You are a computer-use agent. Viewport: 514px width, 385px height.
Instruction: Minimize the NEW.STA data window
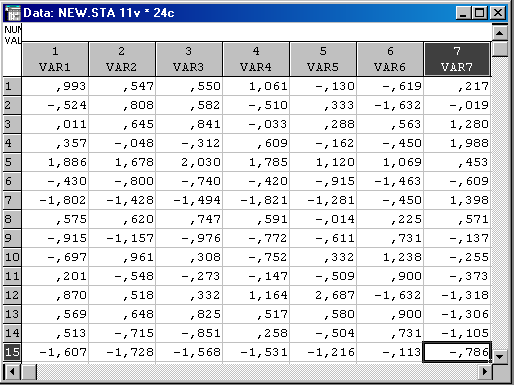pyautogui.click(x=463, y=13)
